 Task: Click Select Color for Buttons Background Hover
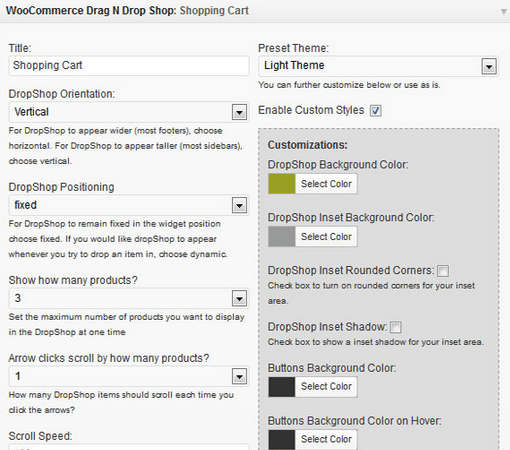(x=326, y=440)
